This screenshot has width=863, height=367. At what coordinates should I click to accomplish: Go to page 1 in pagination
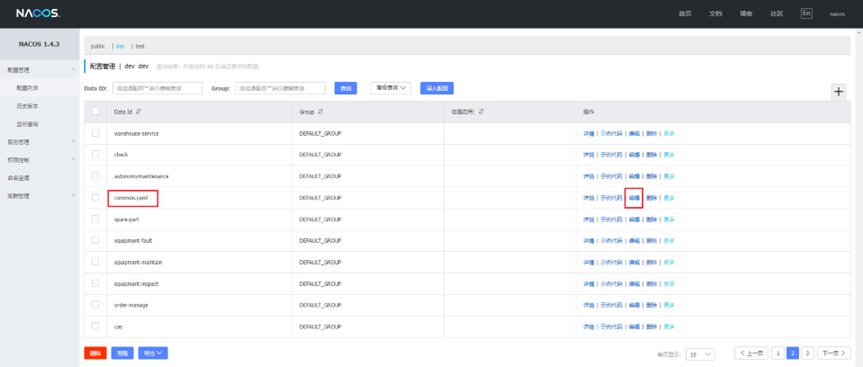point(778,353)
